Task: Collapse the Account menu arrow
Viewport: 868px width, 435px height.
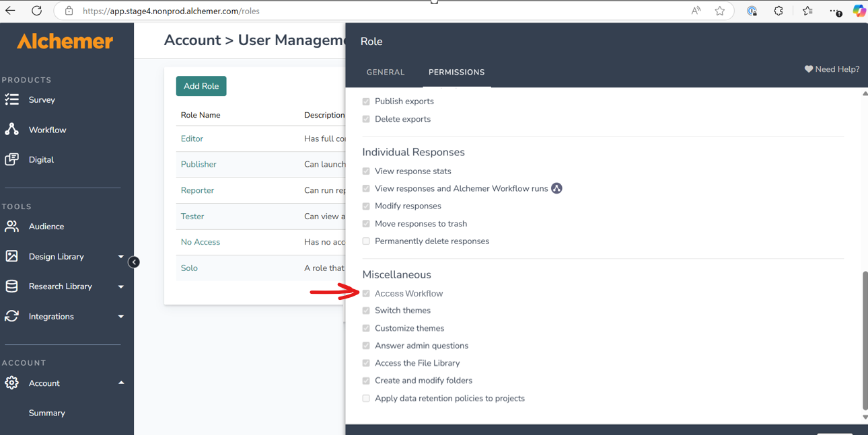Action: click(x=121, y=383)
